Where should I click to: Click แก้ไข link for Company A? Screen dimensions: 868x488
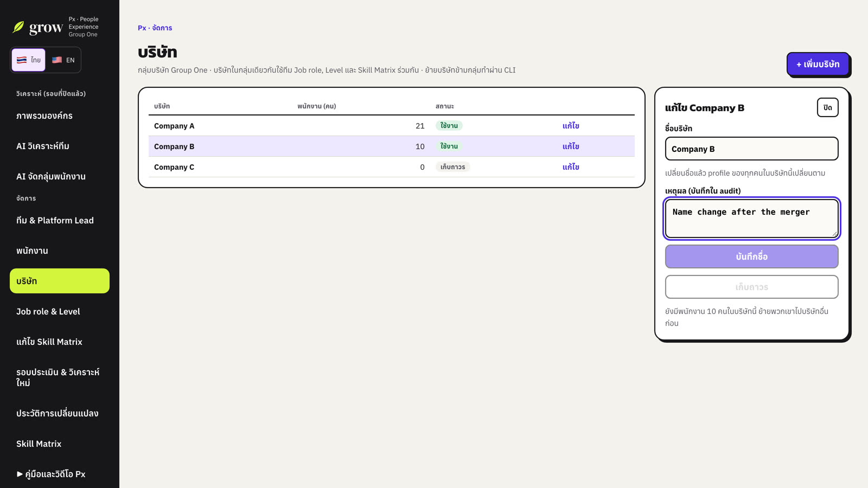(x=571, y=126)
